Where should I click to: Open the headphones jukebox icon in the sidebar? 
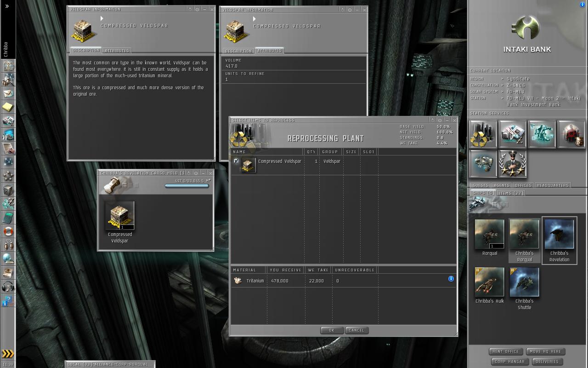tap(8, 287)
